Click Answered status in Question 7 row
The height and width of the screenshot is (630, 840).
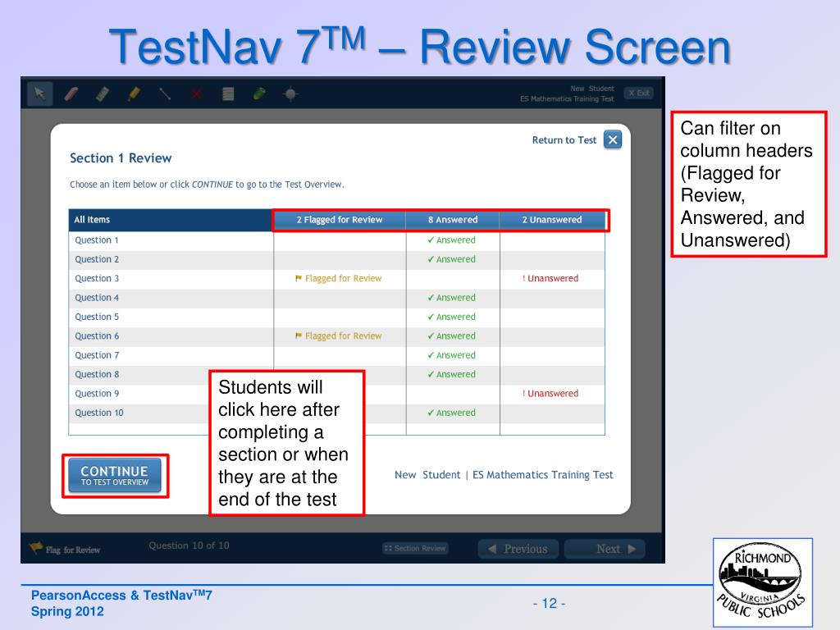click(x=452, y=355)
